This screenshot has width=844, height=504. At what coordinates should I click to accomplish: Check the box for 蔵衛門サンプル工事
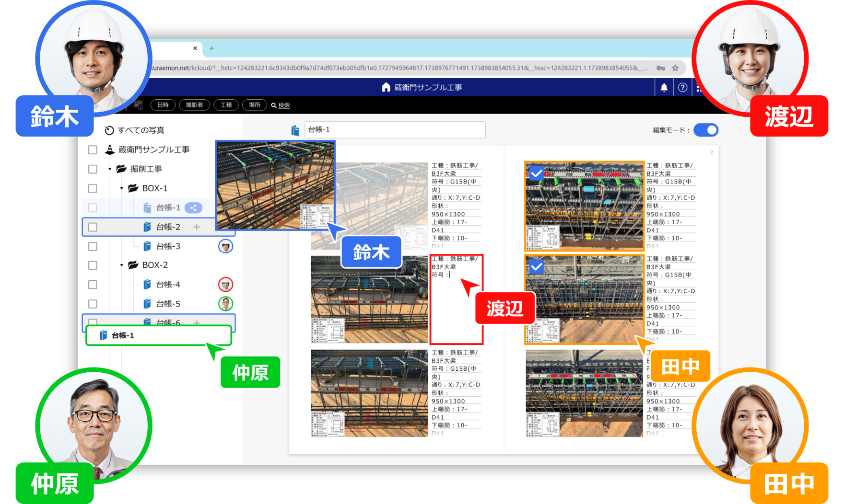coord(93,150)
